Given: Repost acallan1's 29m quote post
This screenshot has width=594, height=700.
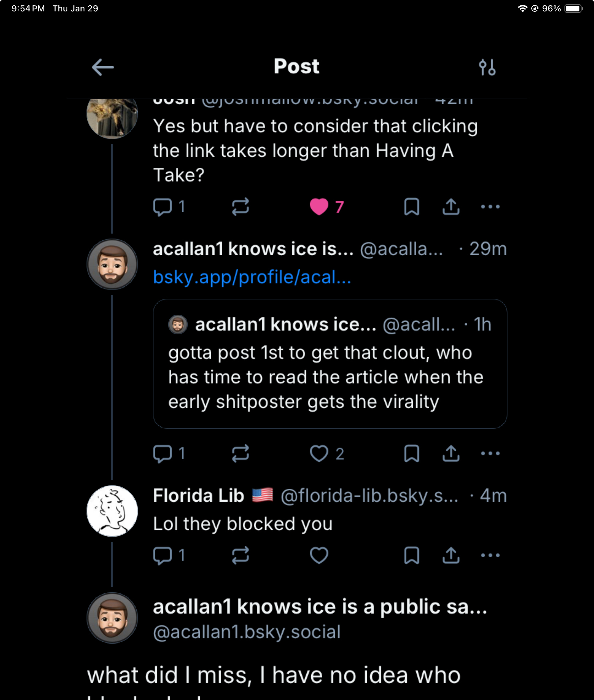Looking at the screenshot, I should [240, 454].
